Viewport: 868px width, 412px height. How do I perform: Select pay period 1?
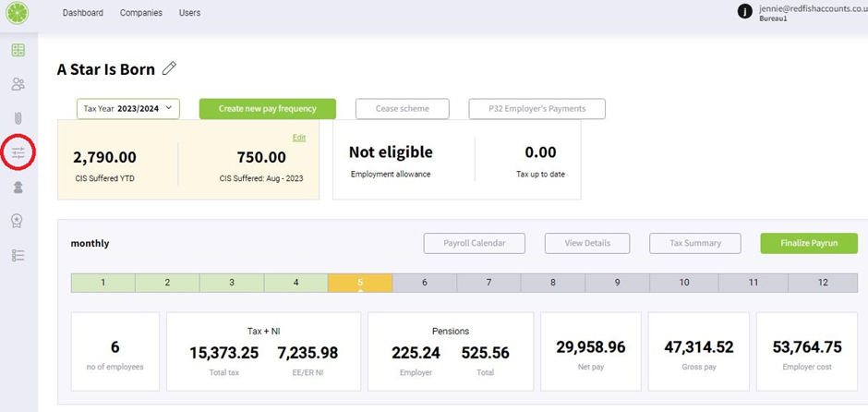tap(103, 283)
